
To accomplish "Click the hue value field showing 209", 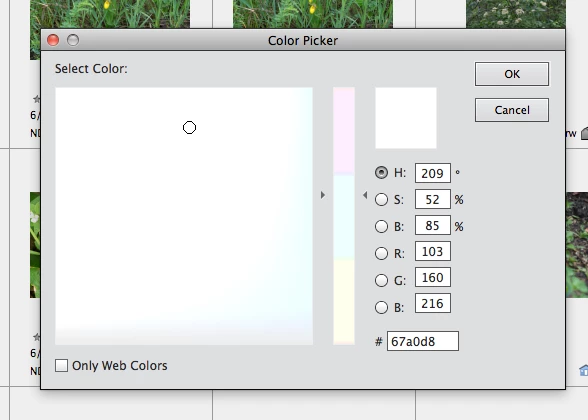I will pos(433,173).
